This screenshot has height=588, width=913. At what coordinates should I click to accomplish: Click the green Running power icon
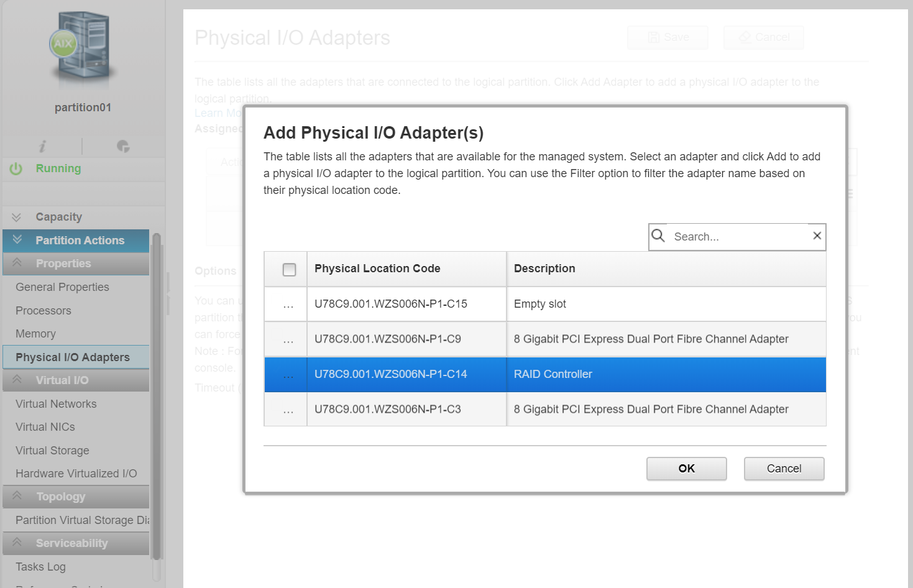[16, 168]
